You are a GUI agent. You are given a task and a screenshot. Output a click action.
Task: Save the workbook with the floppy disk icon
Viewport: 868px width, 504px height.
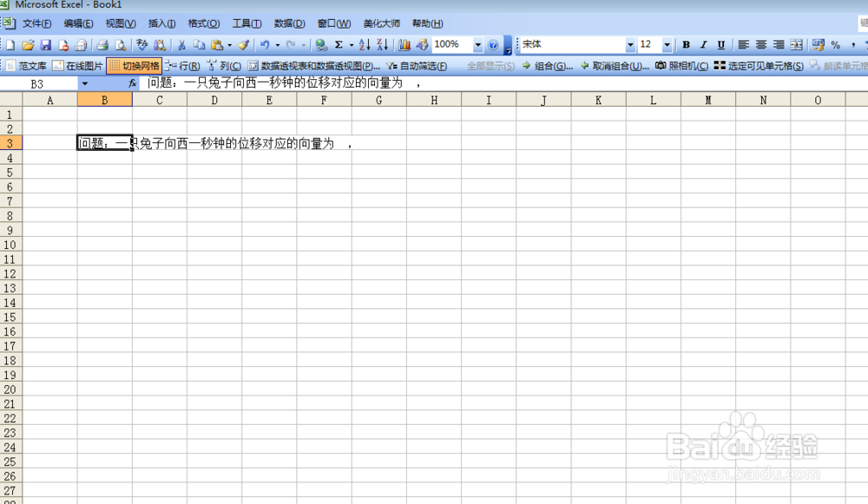point(46,45)
